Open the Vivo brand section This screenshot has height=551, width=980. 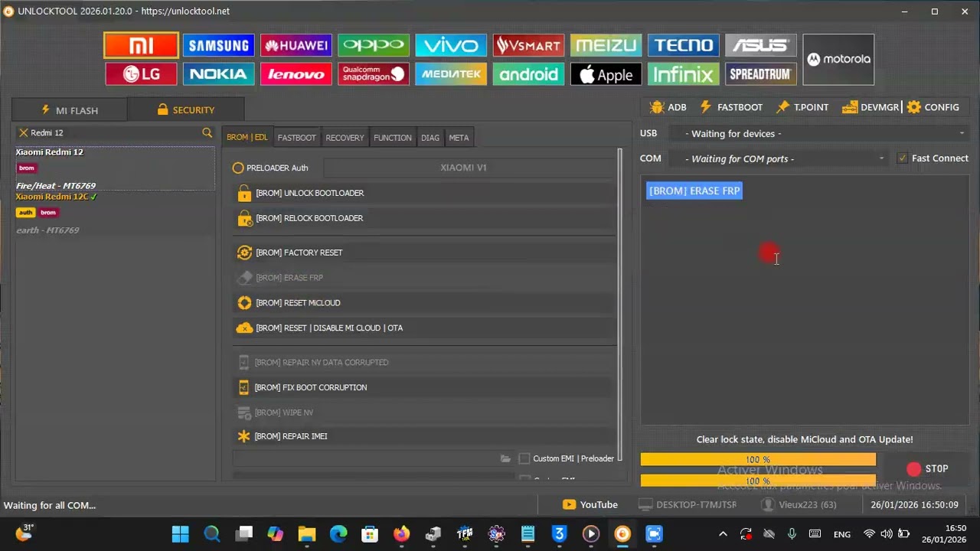451,45
